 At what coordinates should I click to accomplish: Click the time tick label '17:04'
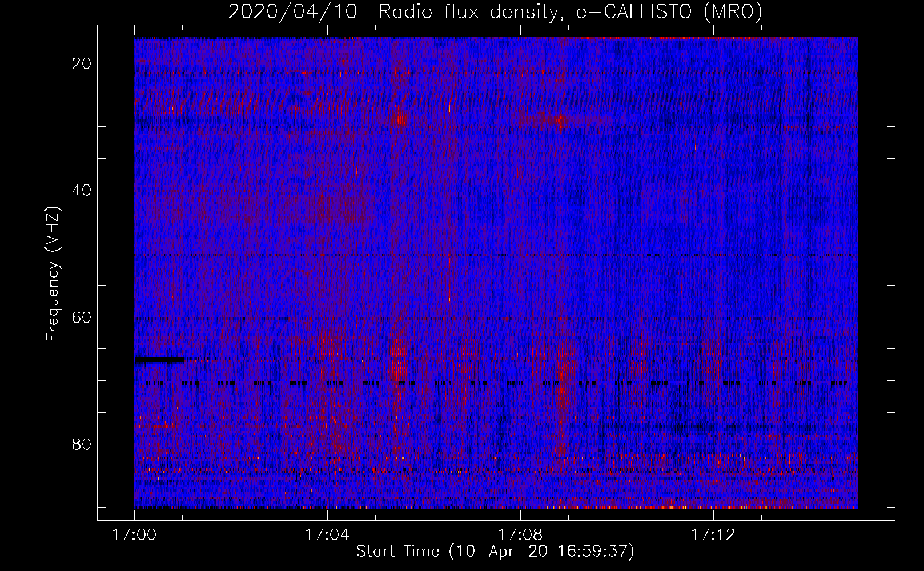click(327, 535)
